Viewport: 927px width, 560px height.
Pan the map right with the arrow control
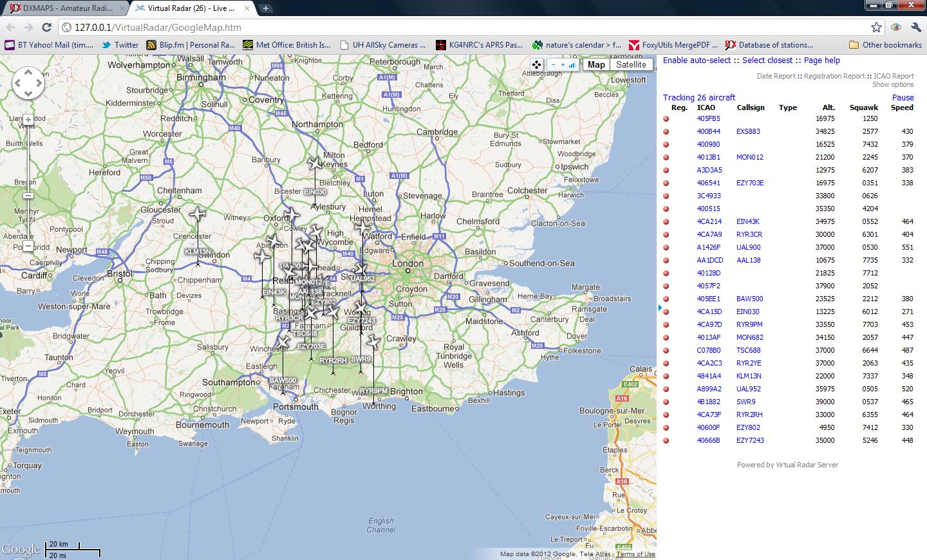pos(39,83)
